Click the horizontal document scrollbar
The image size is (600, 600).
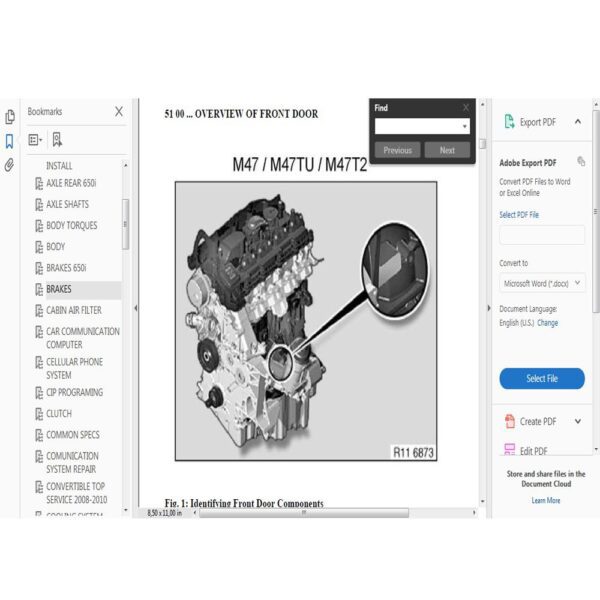(304, 513)
